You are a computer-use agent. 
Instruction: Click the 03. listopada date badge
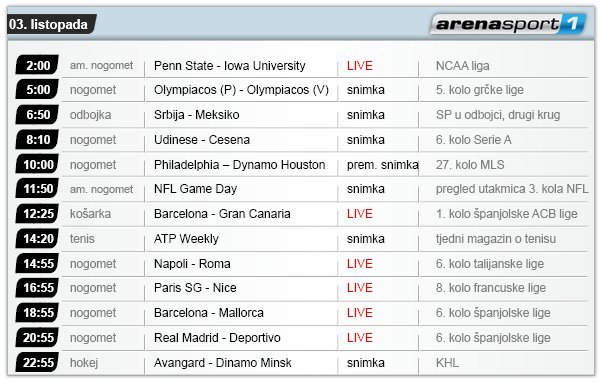tap(52, 24)
